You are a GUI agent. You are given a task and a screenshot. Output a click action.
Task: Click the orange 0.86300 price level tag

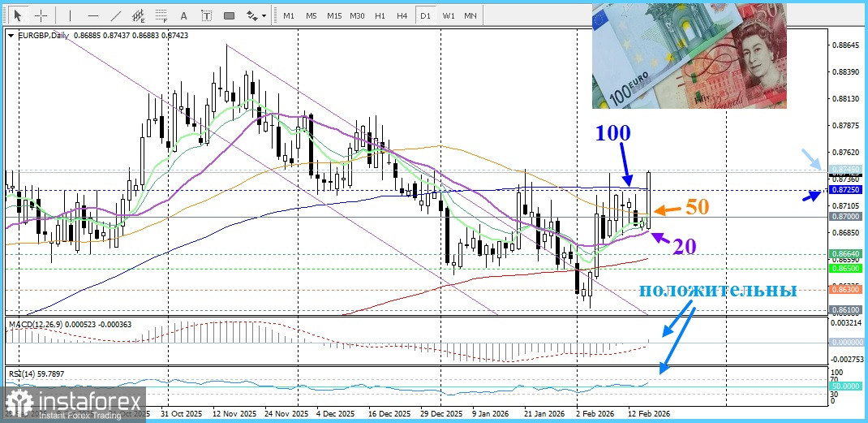844,289
